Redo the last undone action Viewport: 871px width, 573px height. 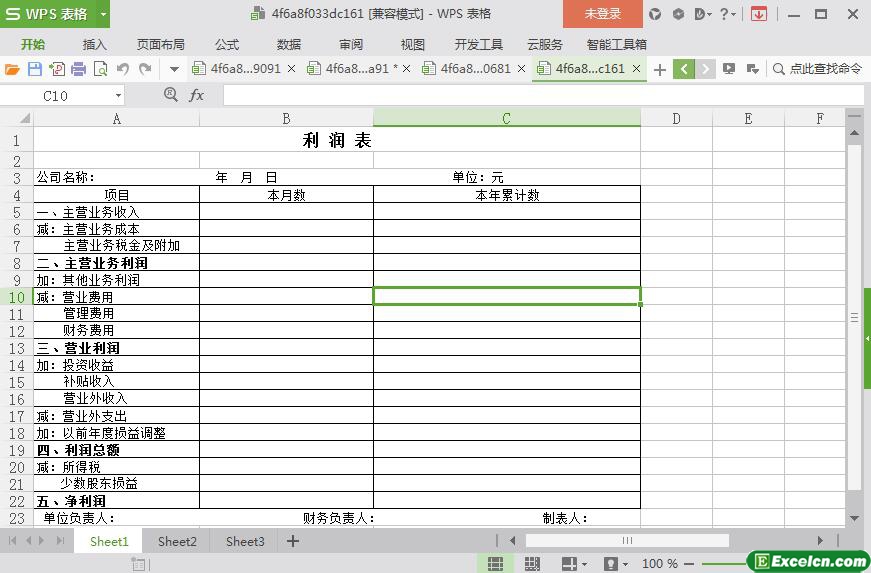[x=146, y=69]
